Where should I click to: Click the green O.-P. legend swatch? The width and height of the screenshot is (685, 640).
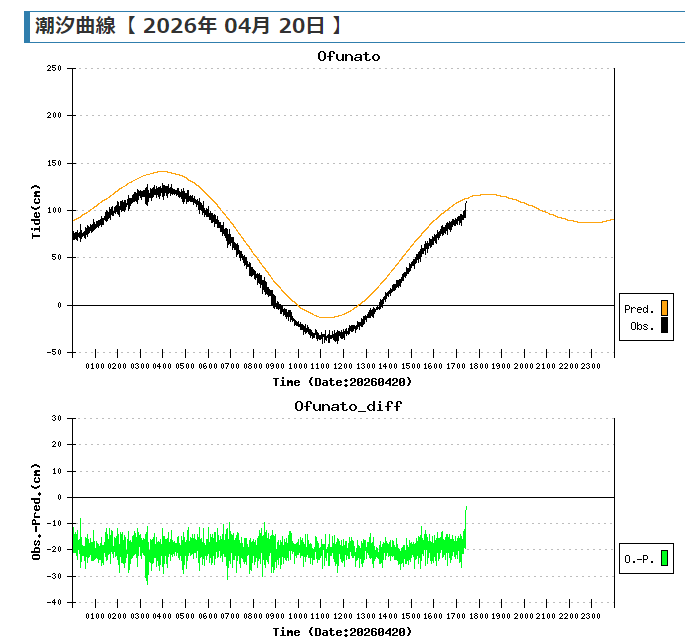coord(663,559)
